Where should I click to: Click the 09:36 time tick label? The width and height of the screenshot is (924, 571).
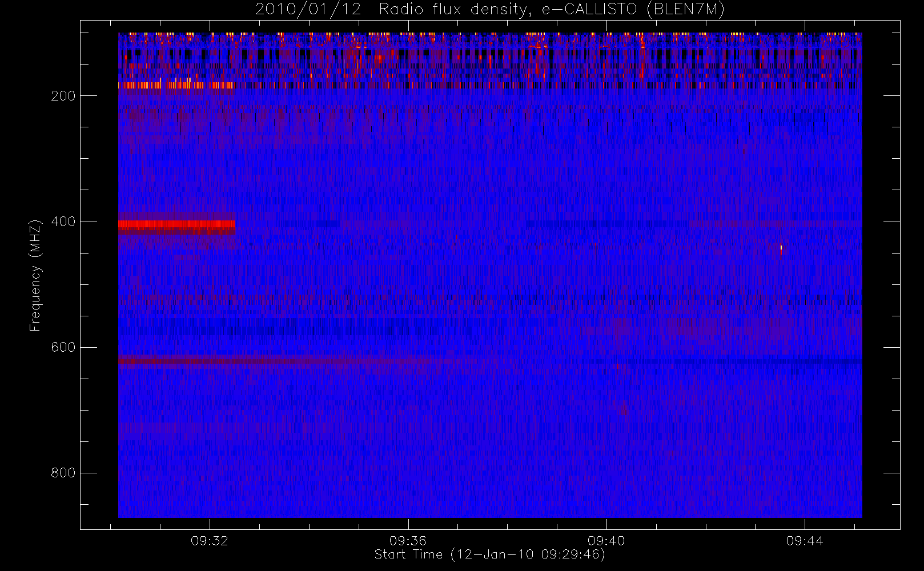pos(408,541)
